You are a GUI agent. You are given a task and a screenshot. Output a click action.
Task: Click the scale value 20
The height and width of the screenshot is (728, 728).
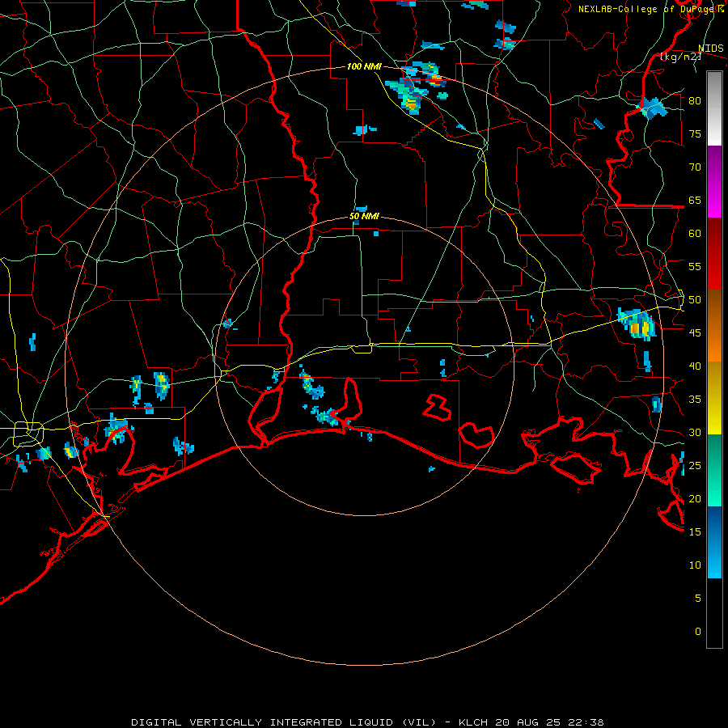(x=695, y=498)
